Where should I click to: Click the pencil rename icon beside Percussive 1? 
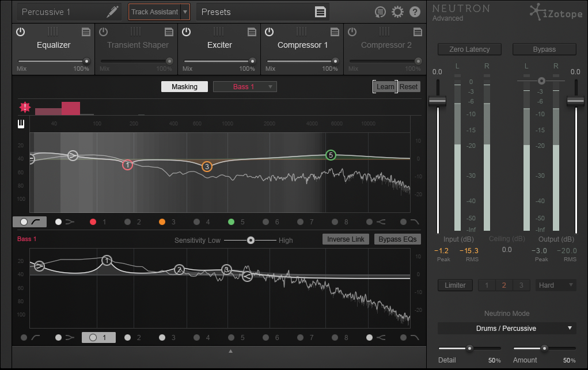pos(112,12)
